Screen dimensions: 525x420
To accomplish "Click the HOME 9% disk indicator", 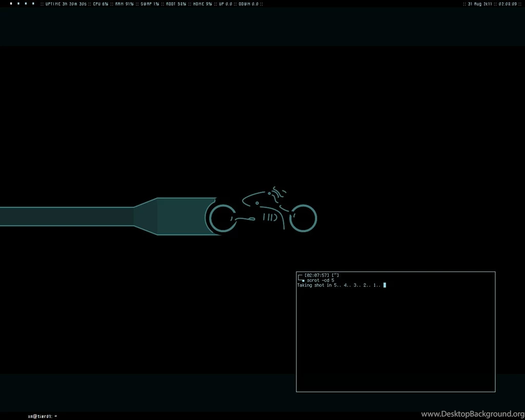I will (x=203, y=4).
